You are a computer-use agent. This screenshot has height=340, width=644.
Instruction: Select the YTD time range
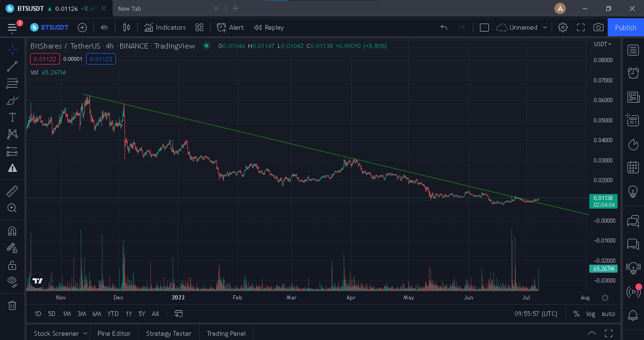pos(113,314)
